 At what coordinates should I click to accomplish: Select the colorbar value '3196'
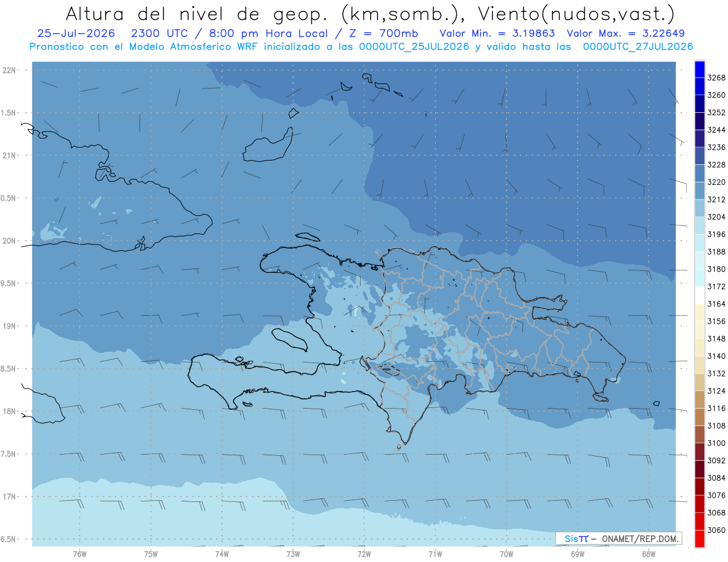(716, 234)
